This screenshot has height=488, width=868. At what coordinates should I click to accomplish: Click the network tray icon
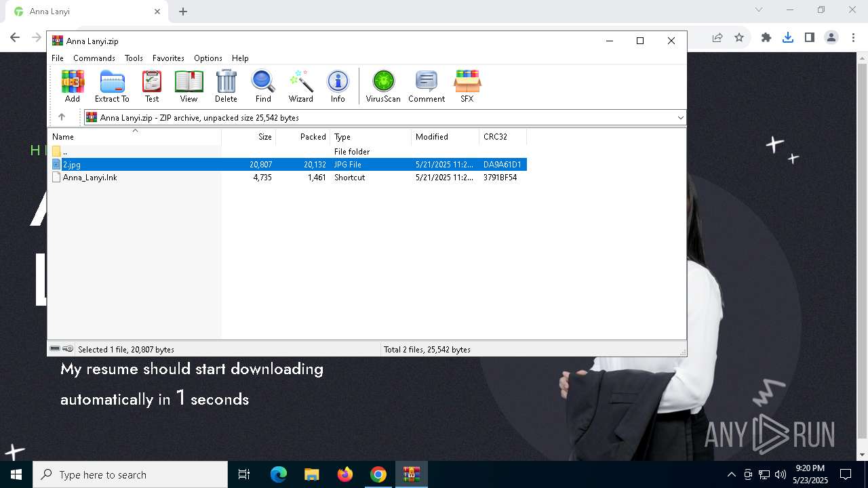pos(764,474)
